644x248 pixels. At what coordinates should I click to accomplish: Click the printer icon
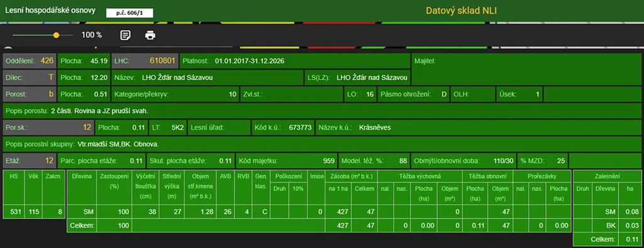(150, 35)
